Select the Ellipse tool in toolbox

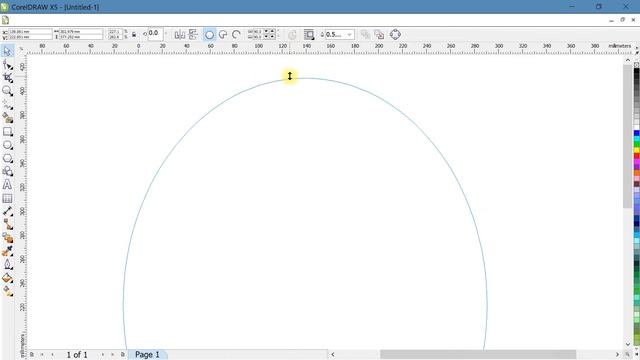tap(7, 145)
